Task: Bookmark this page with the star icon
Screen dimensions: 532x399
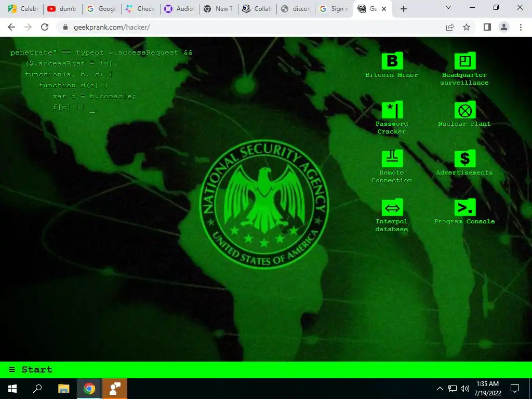Action: click(467, 27)
